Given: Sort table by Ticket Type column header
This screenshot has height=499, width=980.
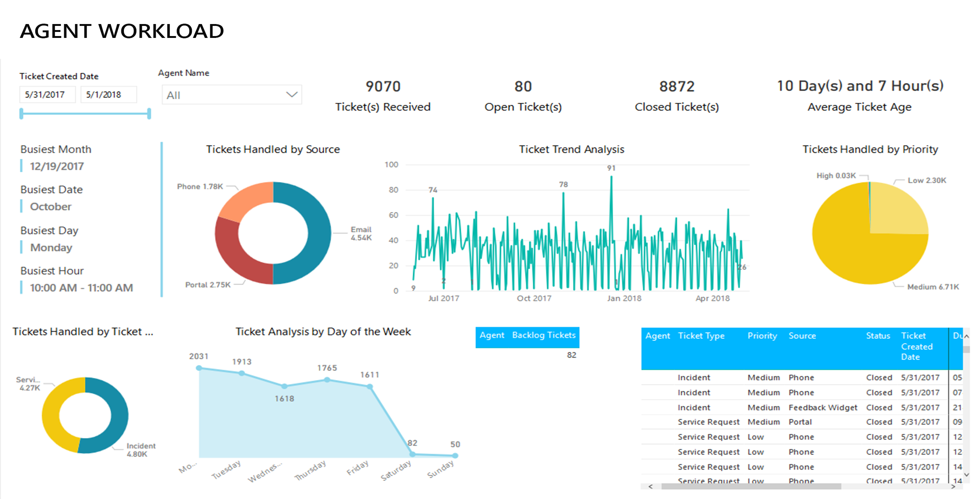Looking at the screenshot, I should (x=701, y=336).
